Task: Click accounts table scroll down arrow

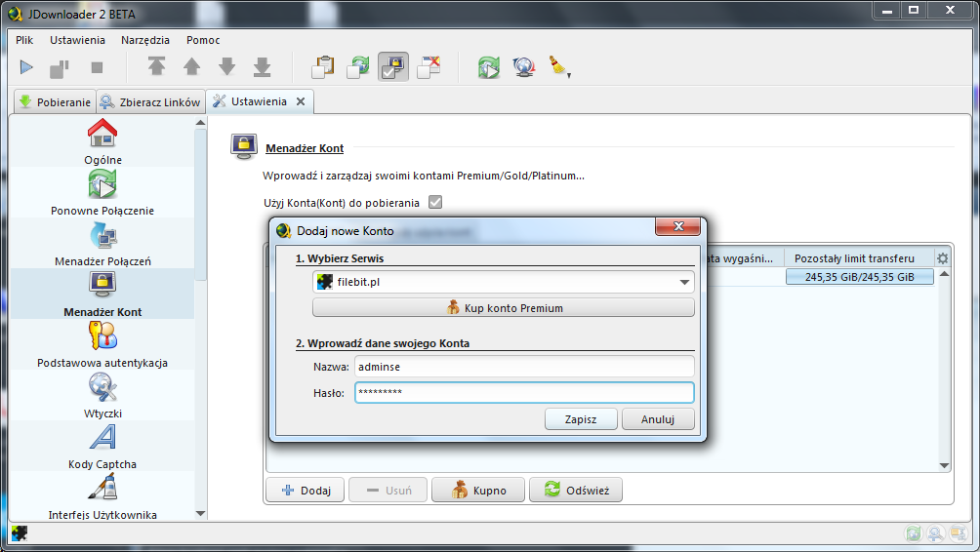Action: [945, 466]
